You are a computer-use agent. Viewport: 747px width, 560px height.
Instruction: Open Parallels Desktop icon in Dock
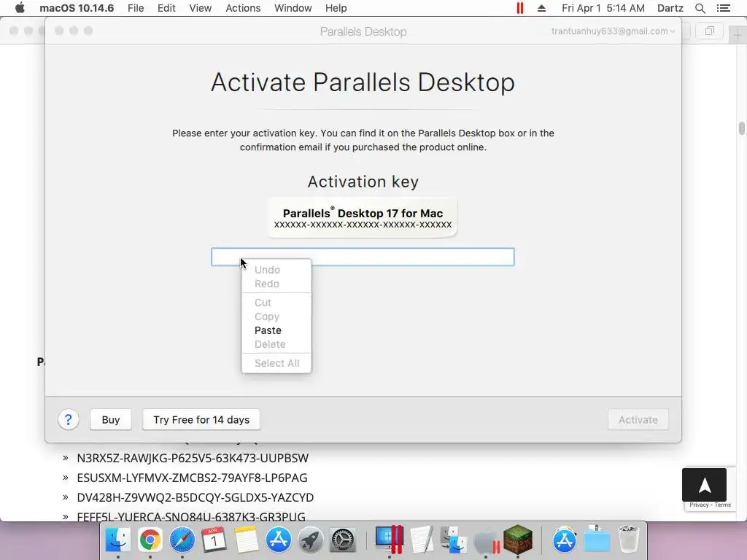[x=390, y=540]
